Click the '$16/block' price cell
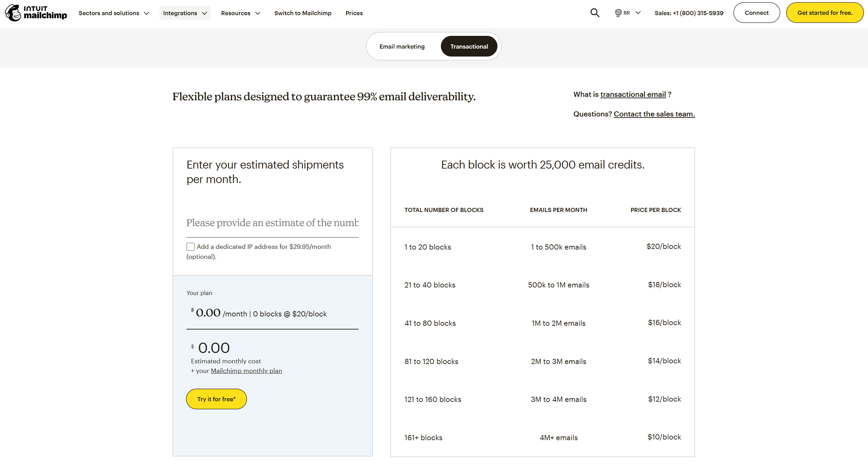The image size is (868, 465). click(664, 322)
